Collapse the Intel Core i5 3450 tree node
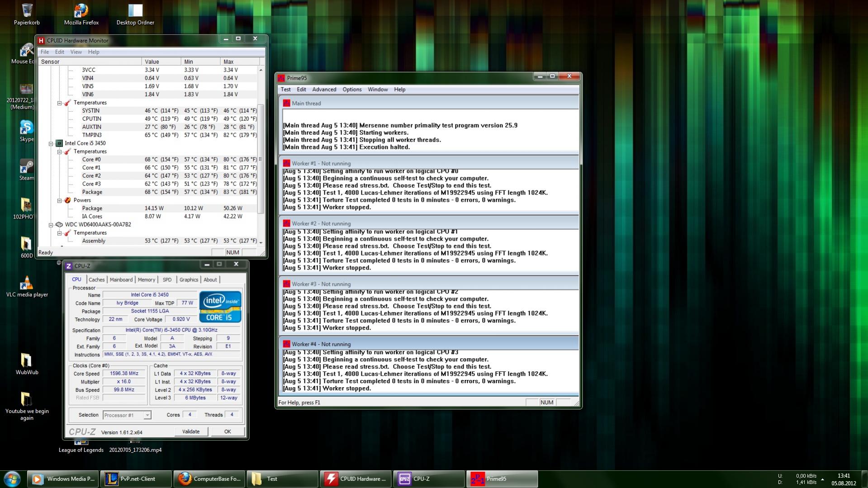Viewport: 868px width, 488px height. coord(51,143)
